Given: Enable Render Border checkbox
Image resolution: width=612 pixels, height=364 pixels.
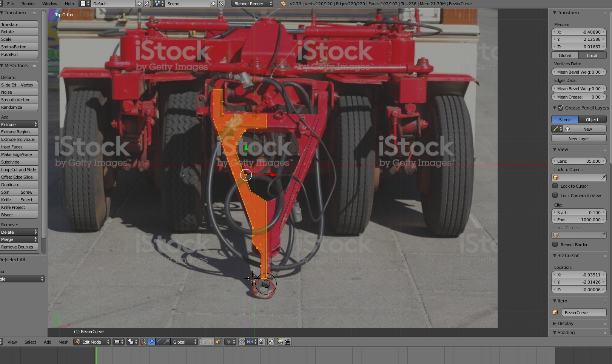Looking at the screenshot, I should (x=555, y=244).
